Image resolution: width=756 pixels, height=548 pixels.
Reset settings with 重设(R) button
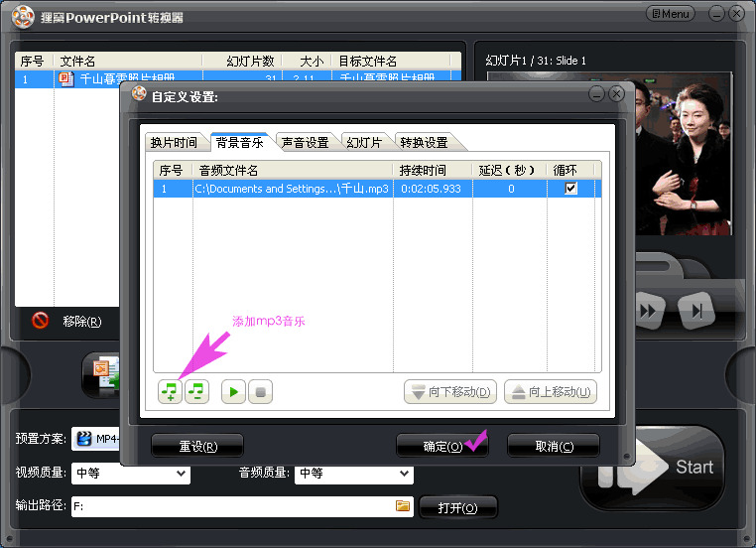tap(197, 446)
